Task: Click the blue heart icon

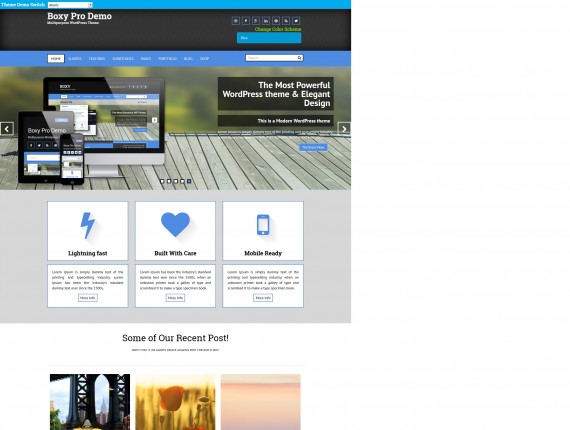Action: [x=176, y=224]
